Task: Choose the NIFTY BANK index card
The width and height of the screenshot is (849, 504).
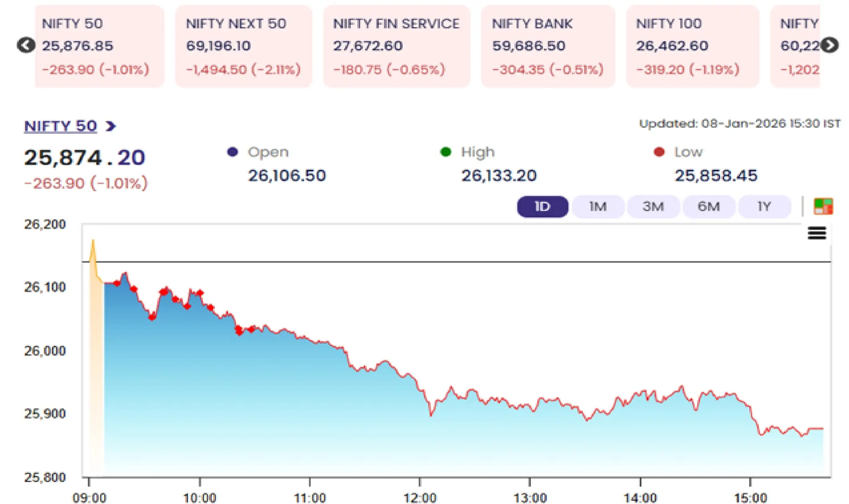Action: 548,46
